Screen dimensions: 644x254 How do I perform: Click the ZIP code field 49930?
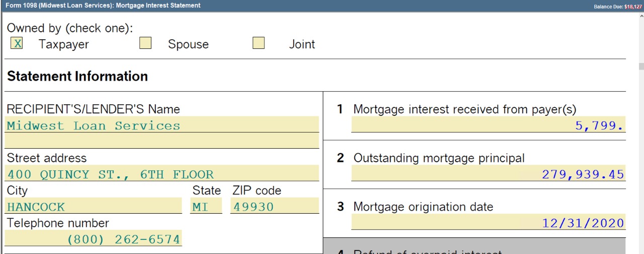(274, 207)
